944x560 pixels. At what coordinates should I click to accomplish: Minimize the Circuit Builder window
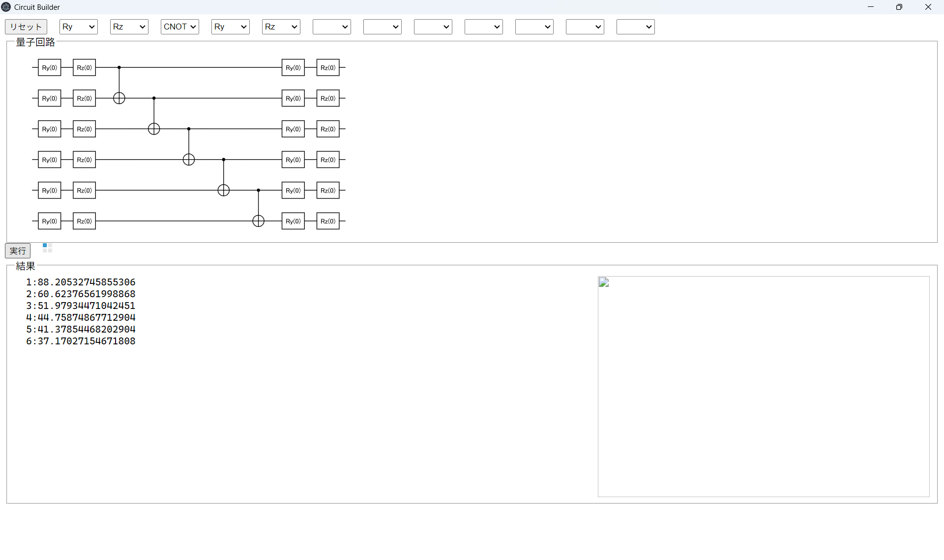[x=871, y=7]
